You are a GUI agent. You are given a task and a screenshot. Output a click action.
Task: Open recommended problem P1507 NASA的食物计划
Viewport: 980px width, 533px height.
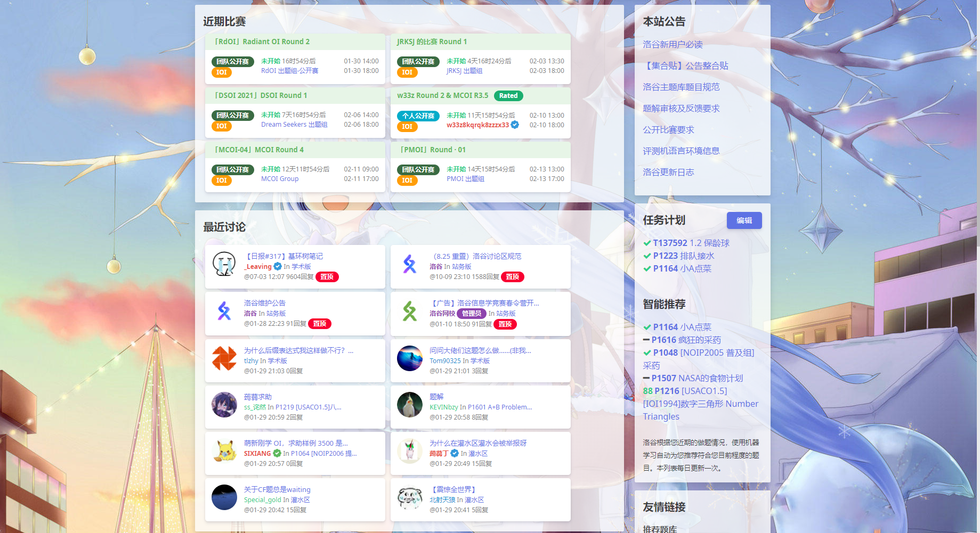point(697,378)
